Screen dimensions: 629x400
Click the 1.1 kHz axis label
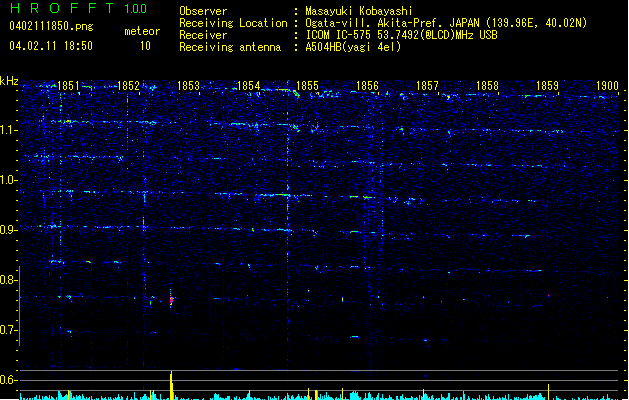[8, 130]
